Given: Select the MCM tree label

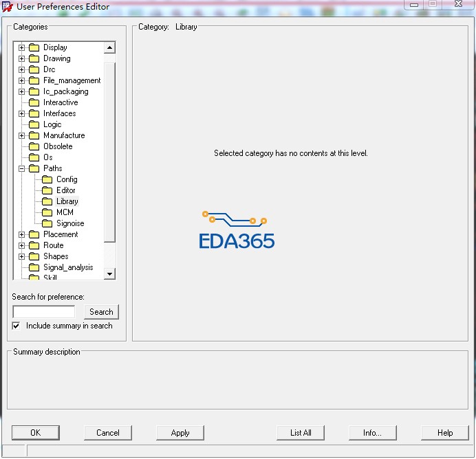Looking at the screenshot, I should pos(65,212).
